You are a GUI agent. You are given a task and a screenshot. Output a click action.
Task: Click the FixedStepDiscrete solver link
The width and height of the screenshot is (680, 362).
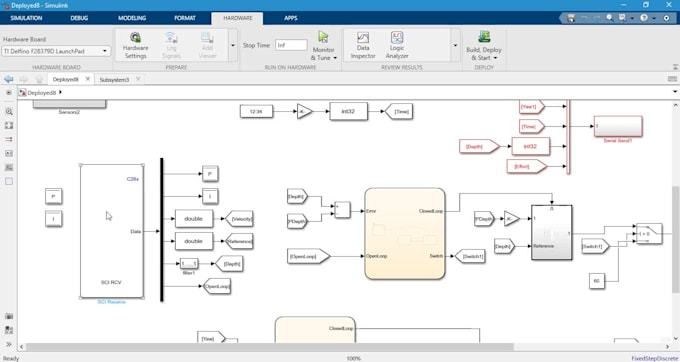point(655,358)
